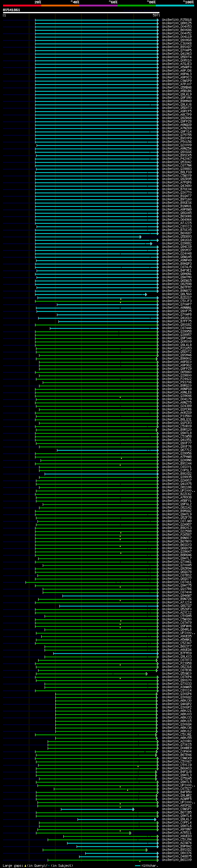
Task: Open hit UniRef100_P25818
Action: [x=177, y=20]
